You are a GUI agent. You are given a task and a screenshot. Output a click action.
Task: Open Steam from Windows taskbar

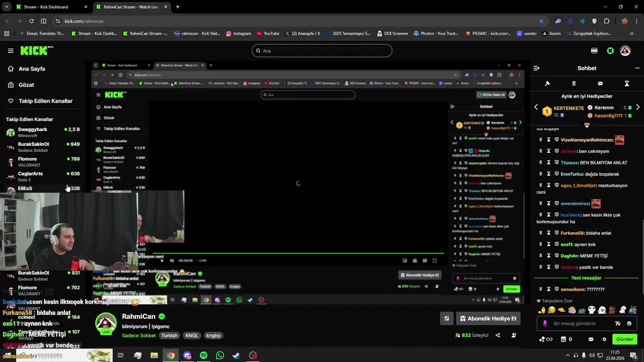tap(236, 355)
